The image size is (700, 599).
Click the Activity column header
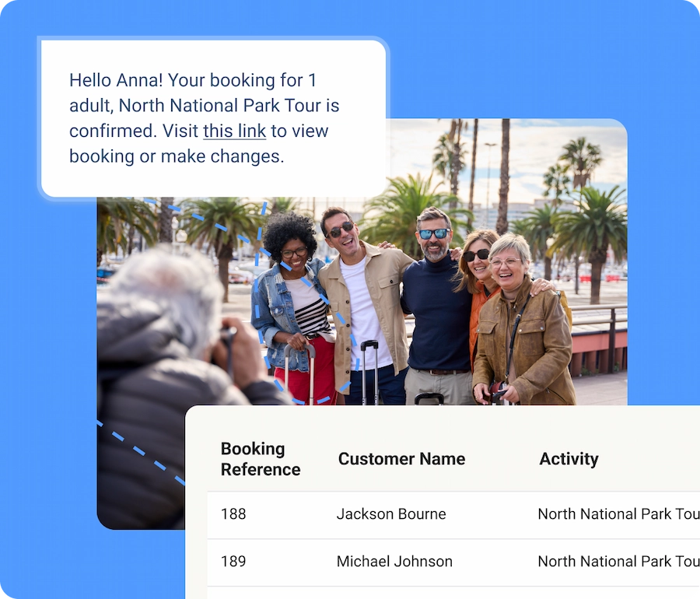(569, 459)
